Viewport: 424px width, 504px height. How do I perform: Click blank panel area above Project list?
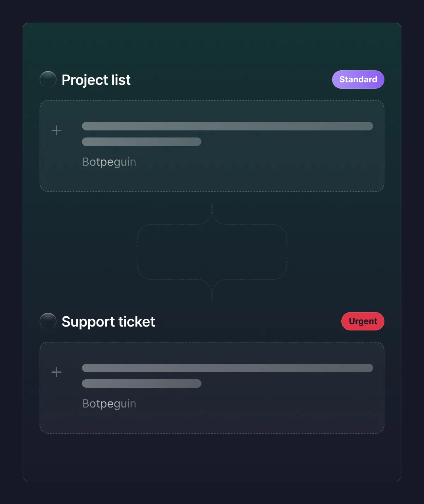coord(212,46)
